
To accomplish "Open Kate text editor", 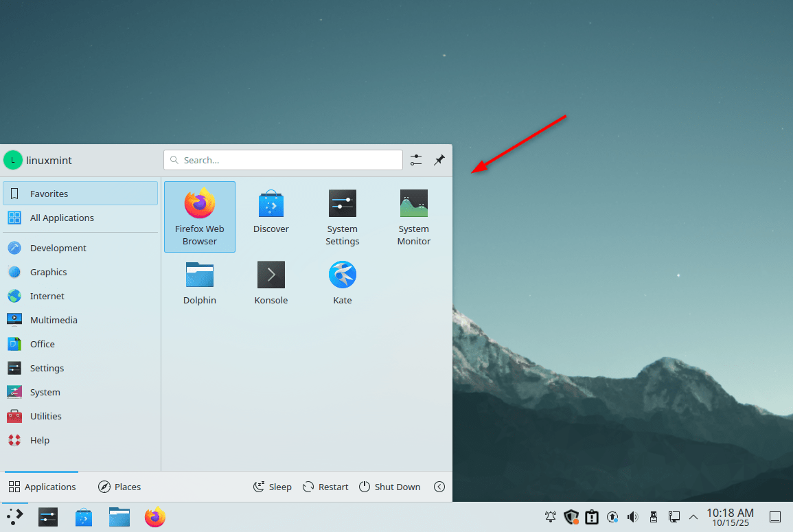I will (x=343, y=282).
